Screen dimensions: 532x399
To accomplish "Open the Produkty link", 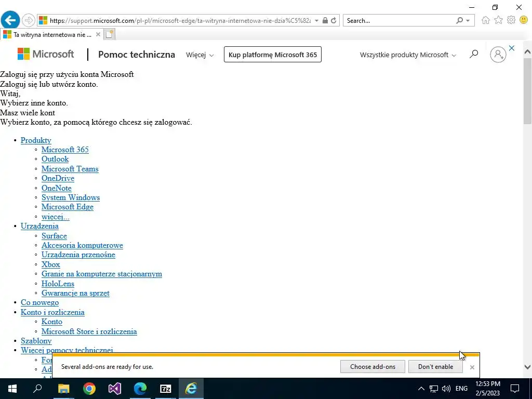I will (36, 140).
